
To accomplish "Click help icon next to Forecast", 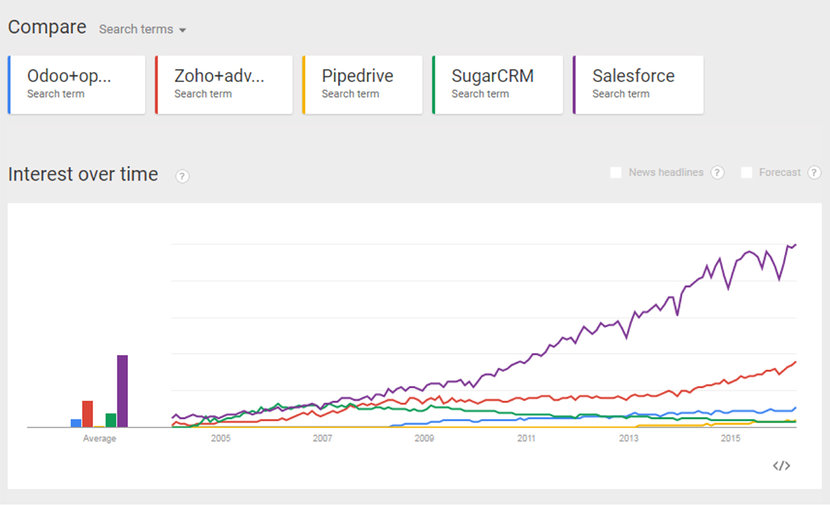I will (x=814, y=172).
